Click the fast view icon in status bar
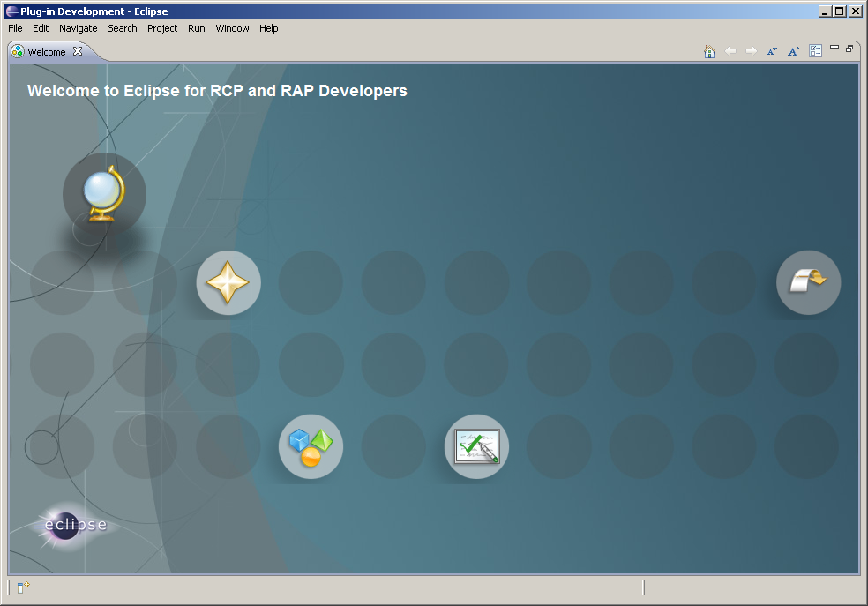Image resolution: width=868 pixels, height=606 pixels. 23,587
